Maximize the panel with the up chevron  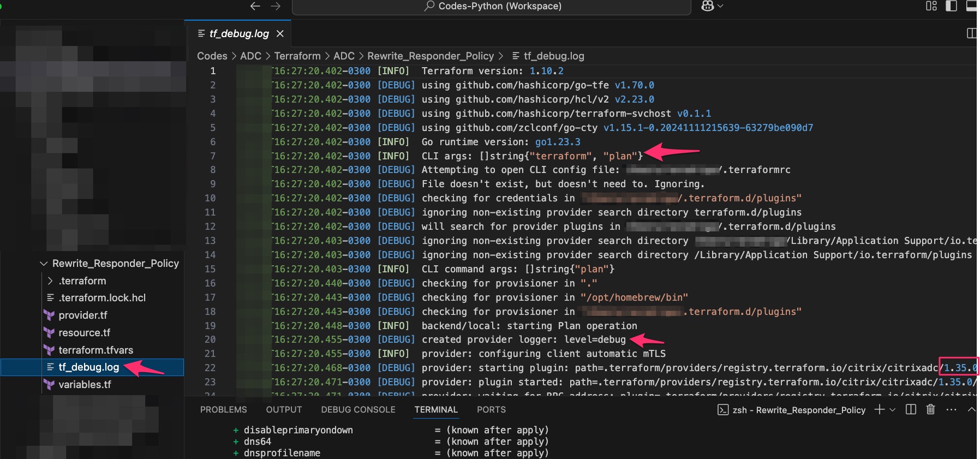[x=971, y=409]
